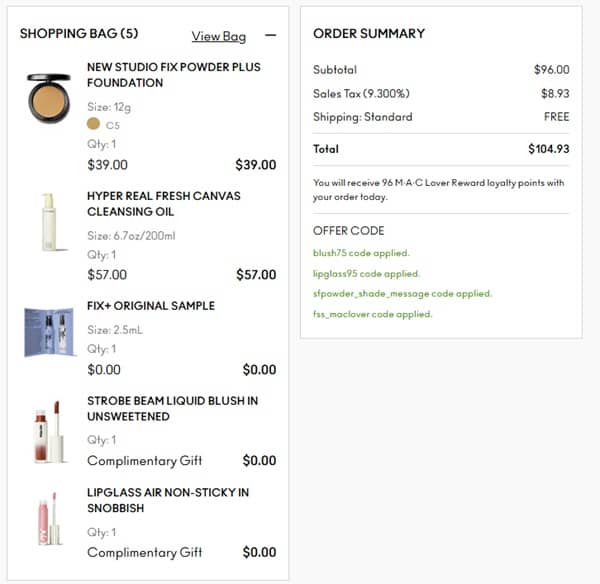Open the View Bag link

[x=218, y=37]
